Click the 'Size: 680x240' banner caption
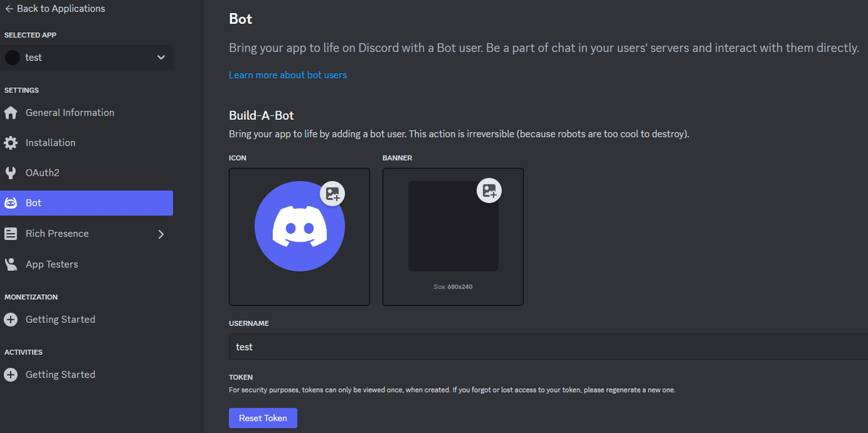 coord(453,287)
